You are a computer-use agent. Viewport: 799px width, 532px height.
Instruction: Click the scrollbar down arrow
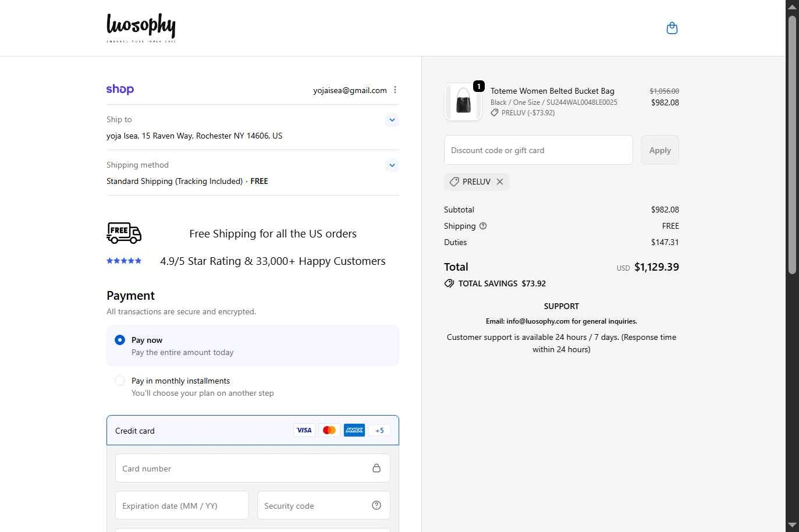click(792, 525)
